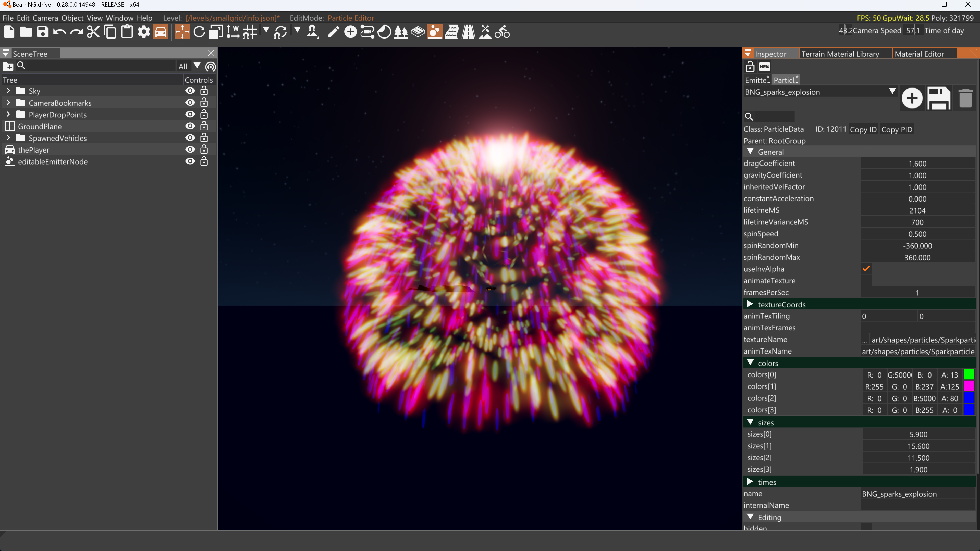980x551 pixels.
Task: Toggle world/local axis alignment icon
Action: tap(232, 32)
